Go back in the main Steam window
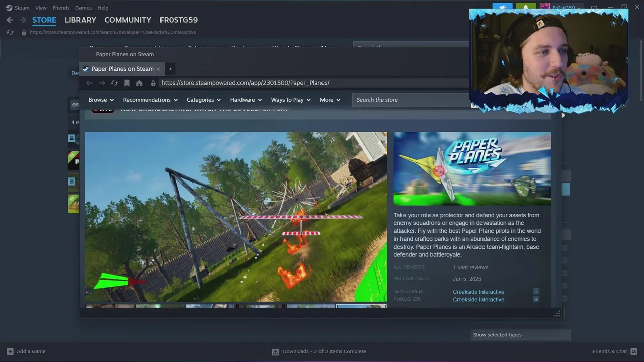 point(10,20)
